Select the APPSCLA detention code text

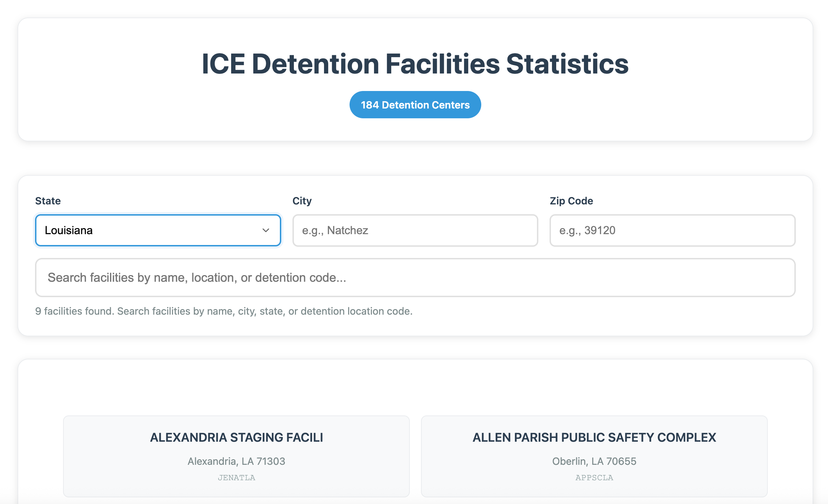tap(594, 477)
